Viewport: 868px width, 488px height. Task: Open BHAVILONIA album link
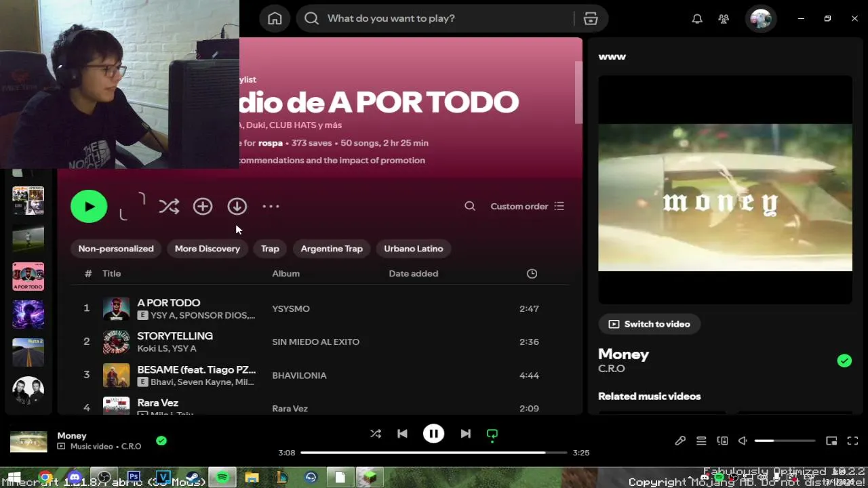[299, 375]
